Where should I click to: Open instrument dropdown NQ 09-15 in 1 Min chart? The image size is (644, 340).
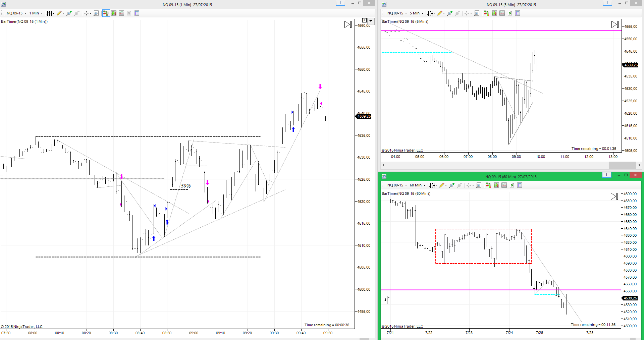click(16, 13)
